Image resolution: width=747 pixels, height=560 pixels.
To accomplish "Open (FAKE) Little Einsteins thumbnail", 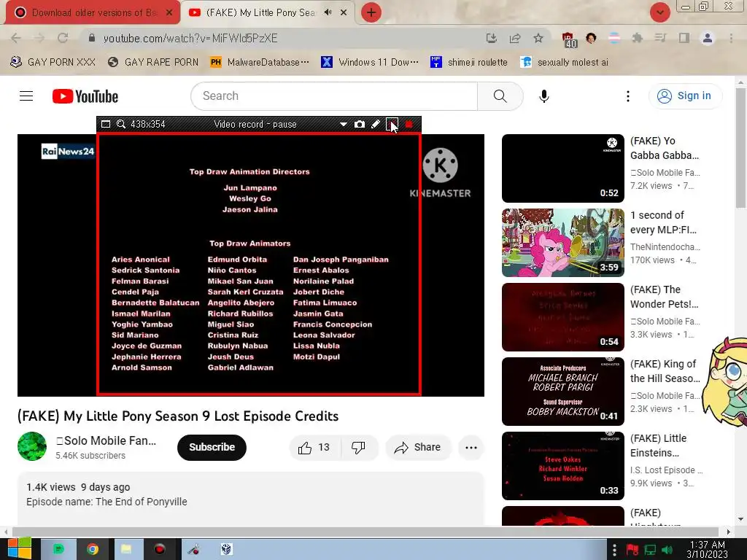I will click(x=562, y=466).
